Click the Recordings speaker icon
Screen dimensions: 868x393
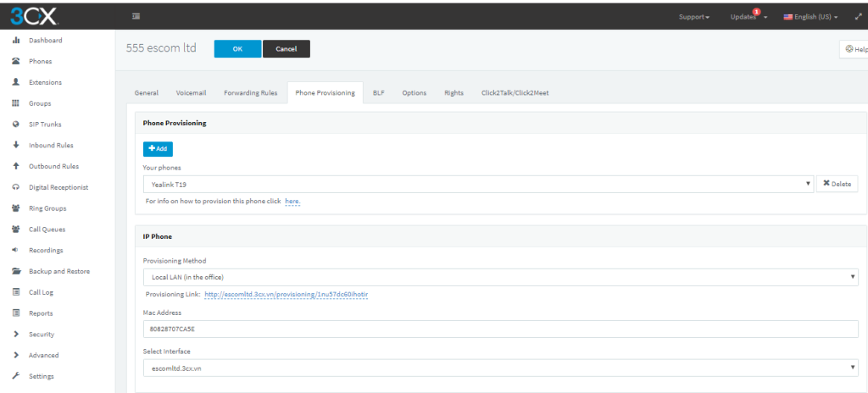pos(16,250)
